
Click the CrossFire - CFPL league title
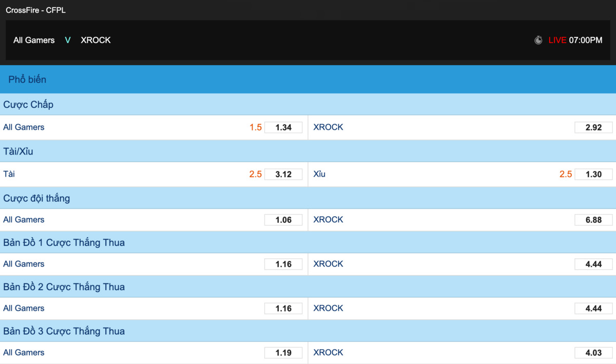click(x=35, y=10)
